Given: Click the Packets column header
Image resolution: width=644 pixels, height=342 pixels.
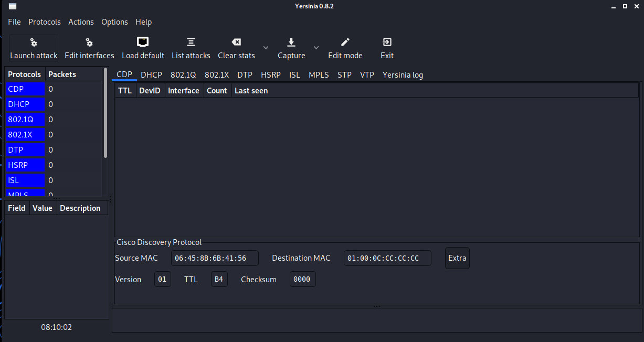Looking at the screenshot, I should (x=73, y=74).
